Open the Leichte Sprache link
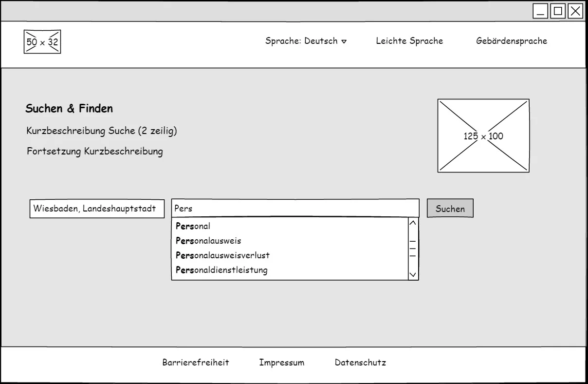 (x=409, y=41)
